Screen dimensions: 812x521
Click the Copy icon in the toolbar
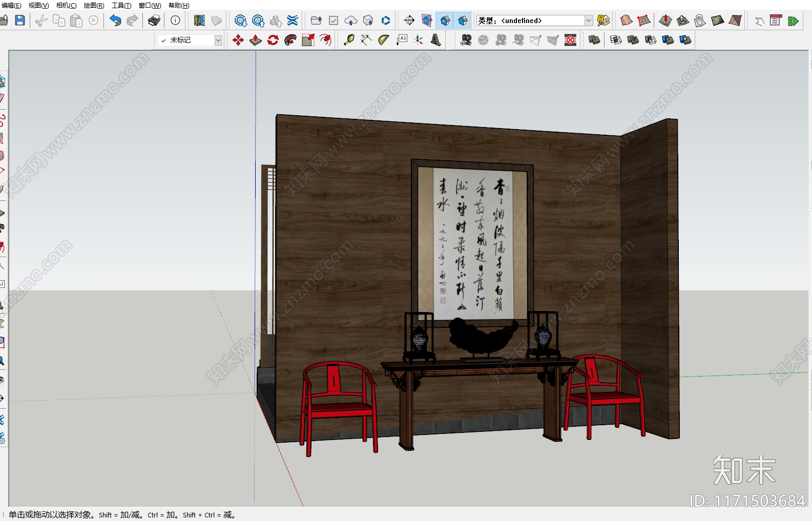59,20
